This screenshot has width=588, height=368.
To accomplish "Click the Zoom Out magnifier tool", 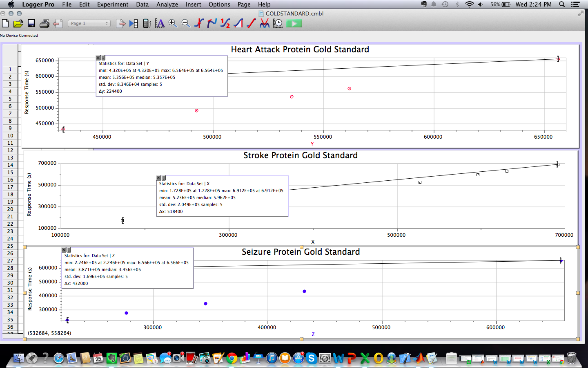I will pyautogui.click(x=186, y=24).
